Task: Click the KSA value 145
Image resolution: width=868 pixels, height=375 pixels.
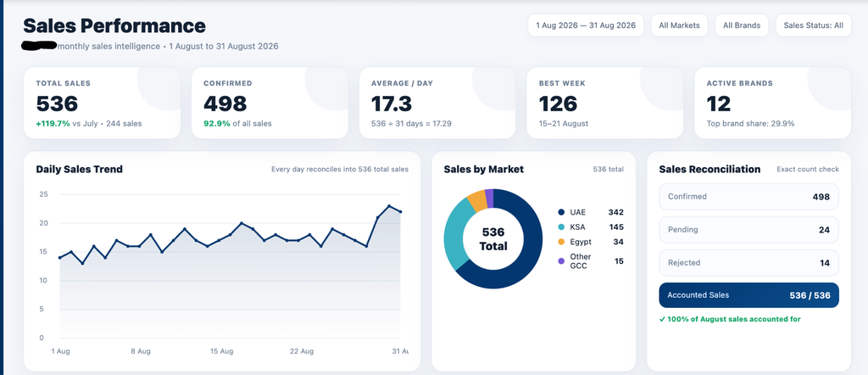Action: pyautogui.click(x=615, y=227)
